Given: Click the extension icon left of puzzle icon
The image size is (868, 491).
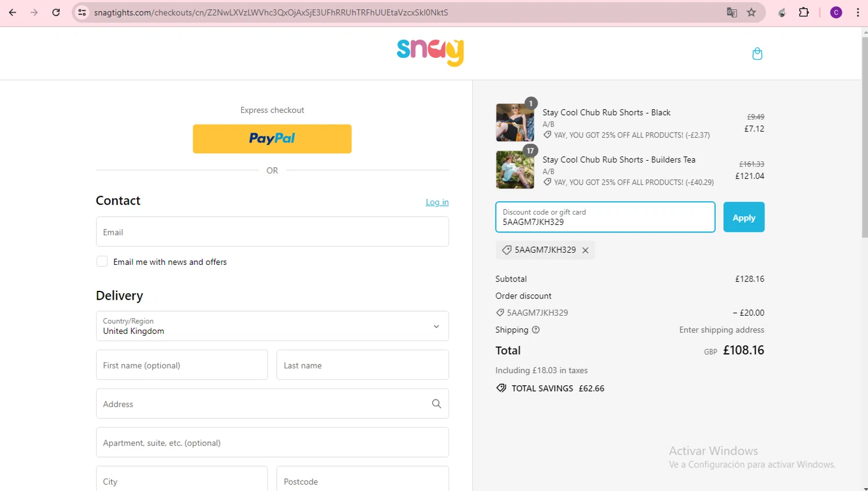Looking at the screenshot, I should point(782,12).
